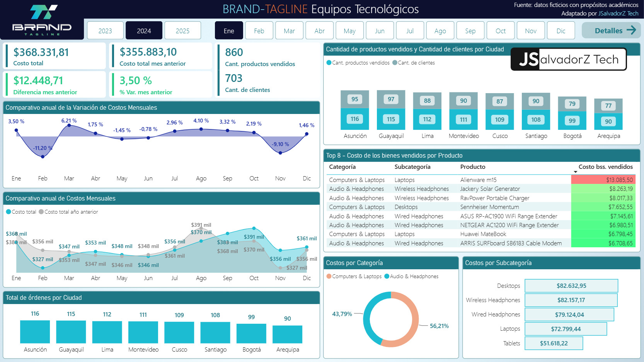The width and height of the screenshot is (644, 362).
Task: Click the Detalles arrow icon
Action: (631, 30)
